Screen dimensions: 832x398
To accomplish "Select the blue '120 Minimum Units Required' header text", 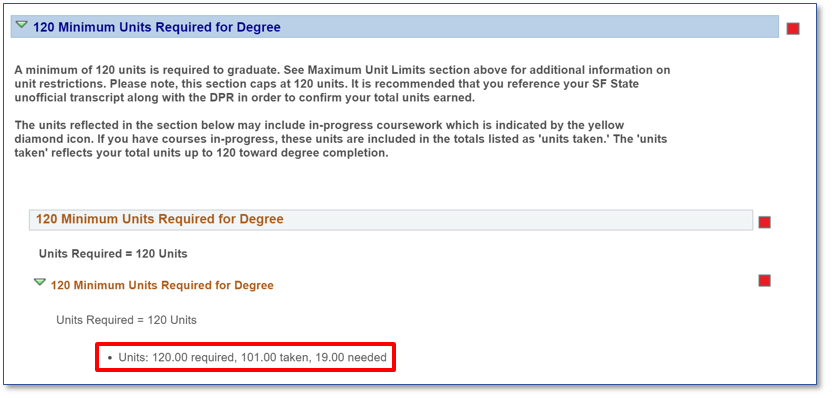I will point(157,27).
